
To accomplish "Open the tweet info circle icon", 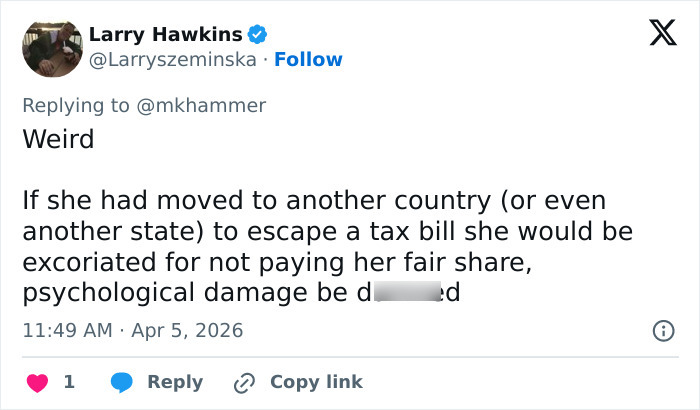I will 662,330.
